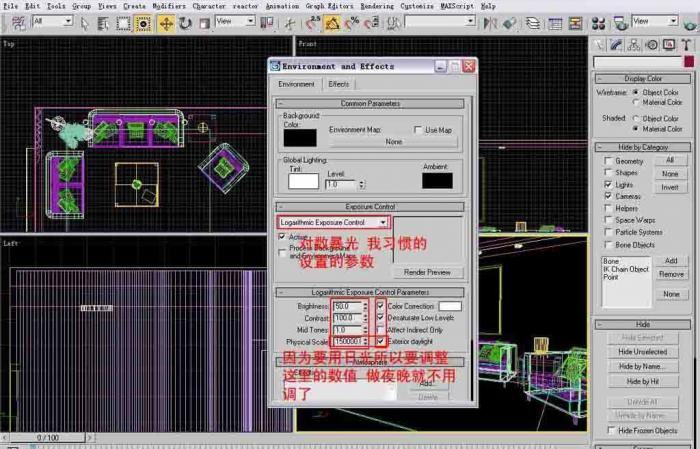Toggle the 2.5D Snaps tool

tap(312, 23)
